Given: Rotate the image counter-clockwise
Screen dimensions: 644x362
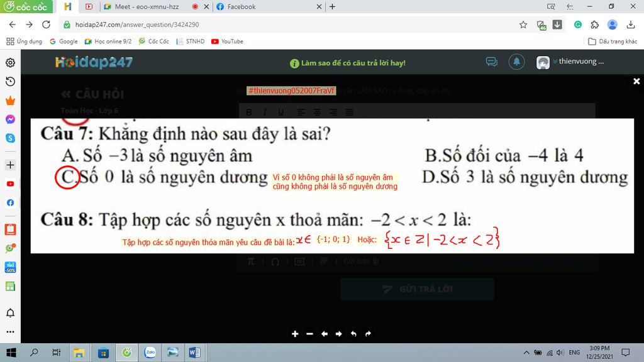Looking at the screenshot, I should point(353,334).
